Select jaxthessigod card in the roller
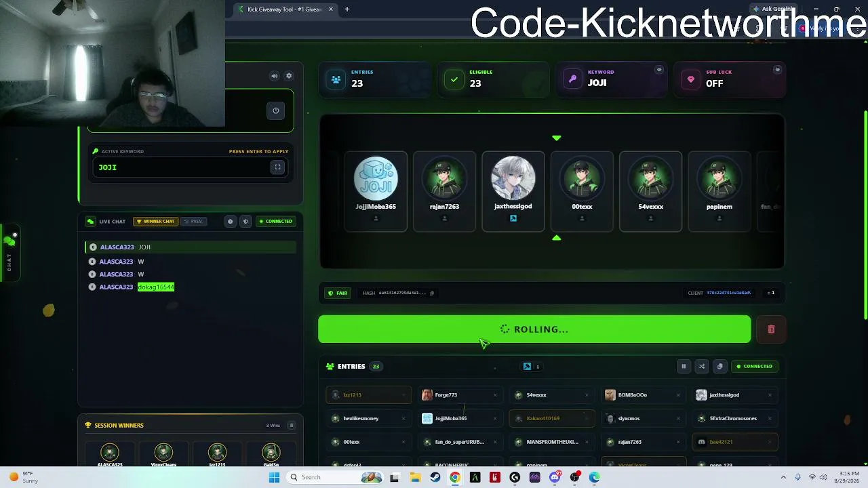This screenshot has height=488, width=868. (513, 191)
